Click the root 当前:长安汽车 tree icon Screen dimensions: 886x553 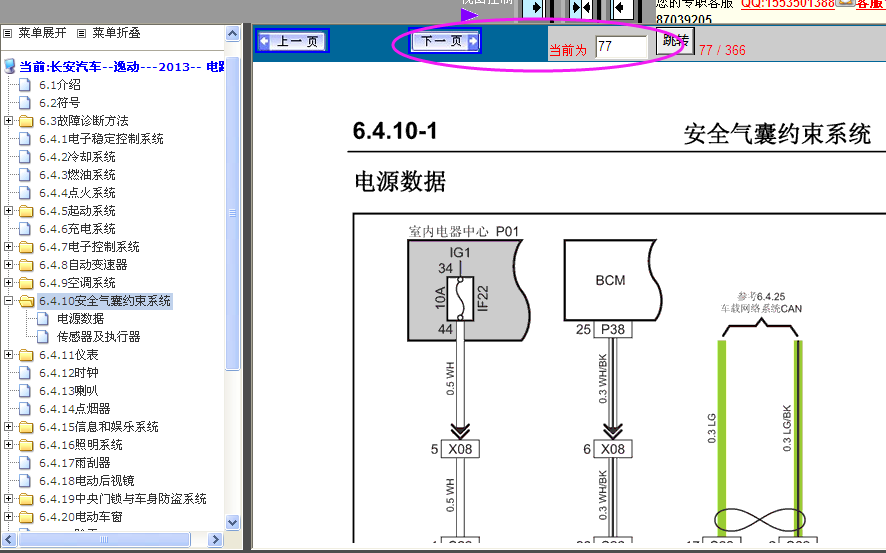pos(9,66)
